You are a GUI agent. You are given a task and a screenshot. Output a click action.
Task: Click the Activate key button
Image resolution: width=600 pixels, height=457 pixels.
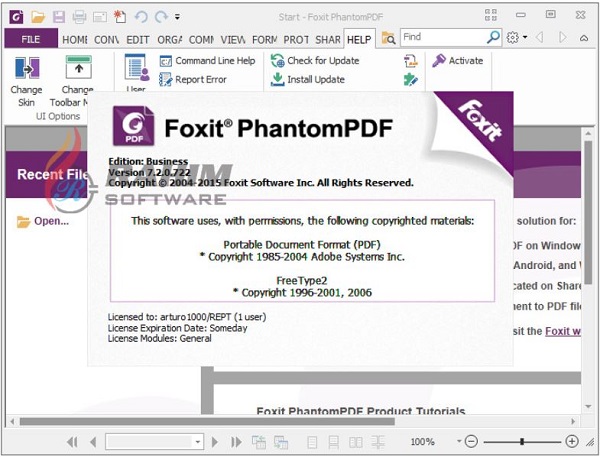point(458,60)
